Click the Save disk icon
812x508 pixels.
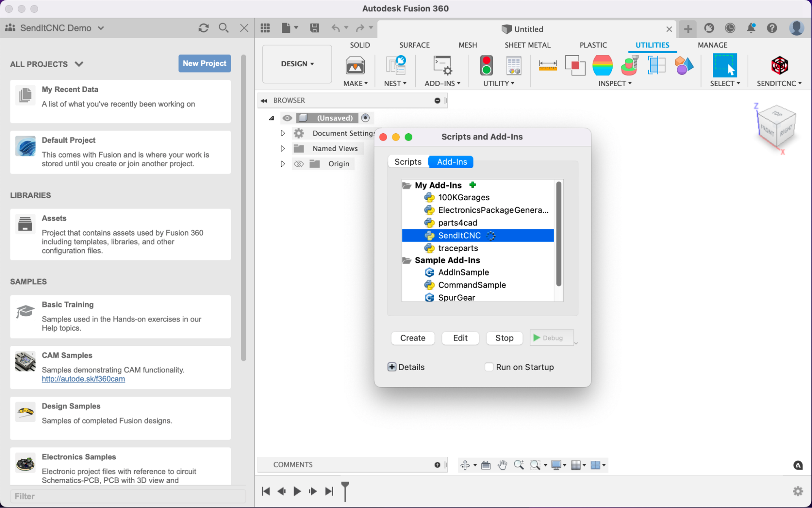pos(314,28)
